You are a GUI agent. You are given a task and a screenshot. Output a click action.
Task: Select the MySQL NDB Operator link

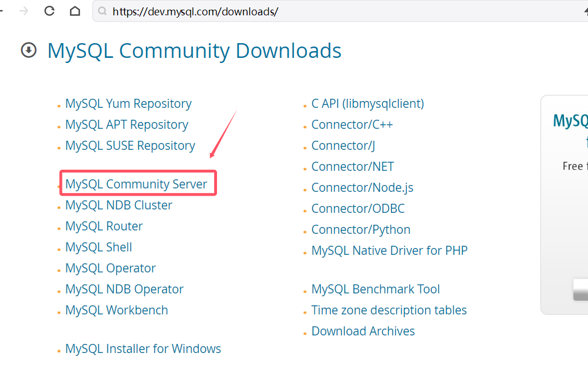point(124,289)
